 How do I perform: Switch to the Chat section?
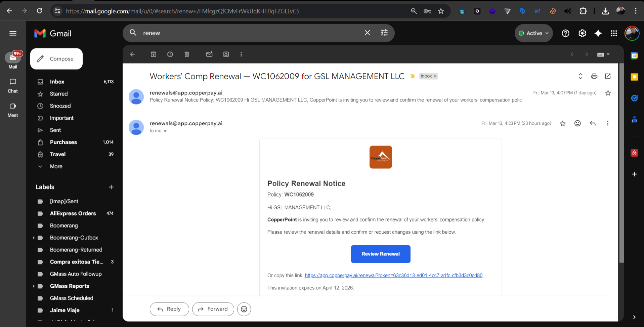13,85
